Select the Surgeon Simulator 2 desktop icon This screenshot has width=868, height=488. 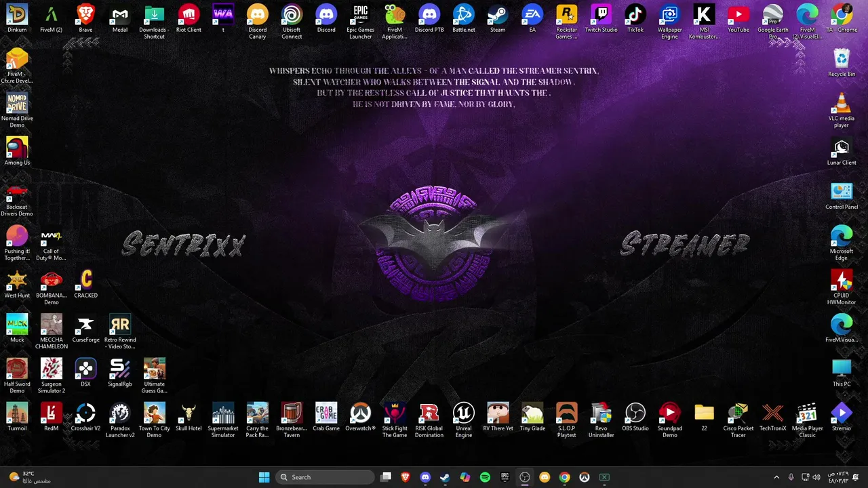point(52,376)
